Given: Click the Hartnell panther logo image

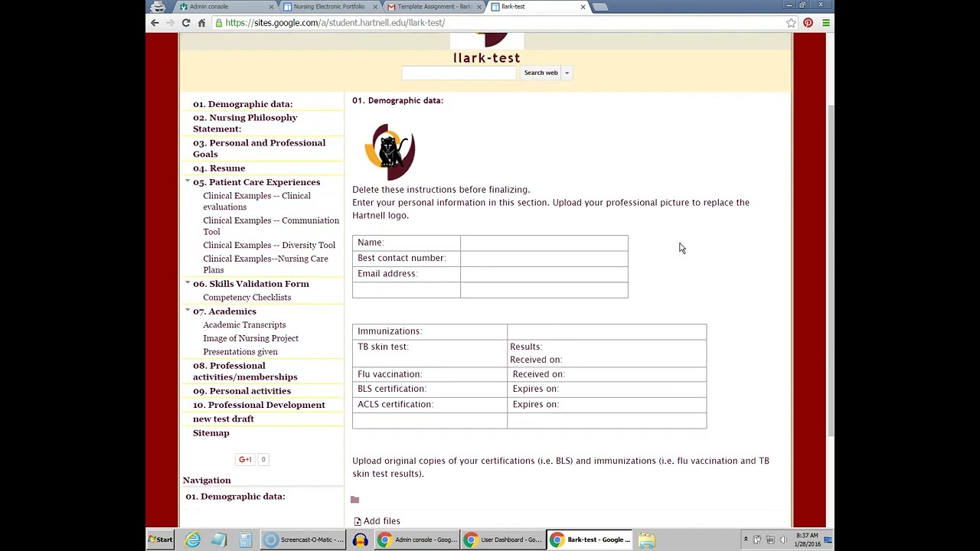Looking at the screenshot, I should coord(390,151).
